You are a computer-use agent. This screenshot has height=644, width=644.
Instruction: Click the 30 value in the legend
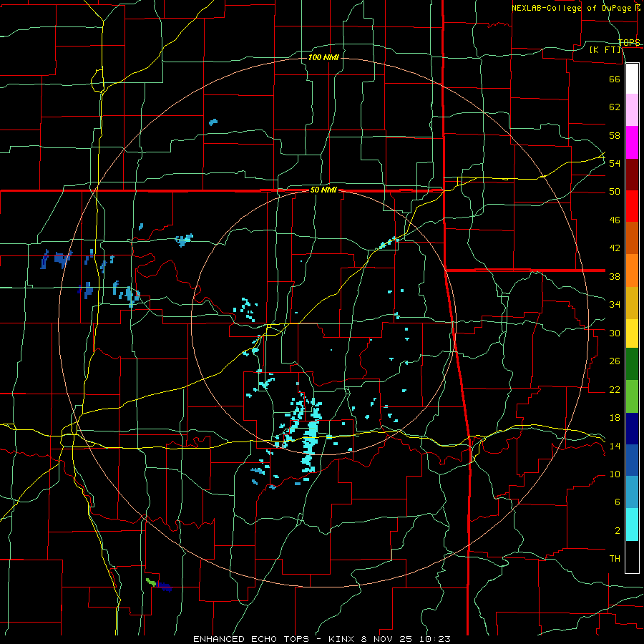click(615, 333)
